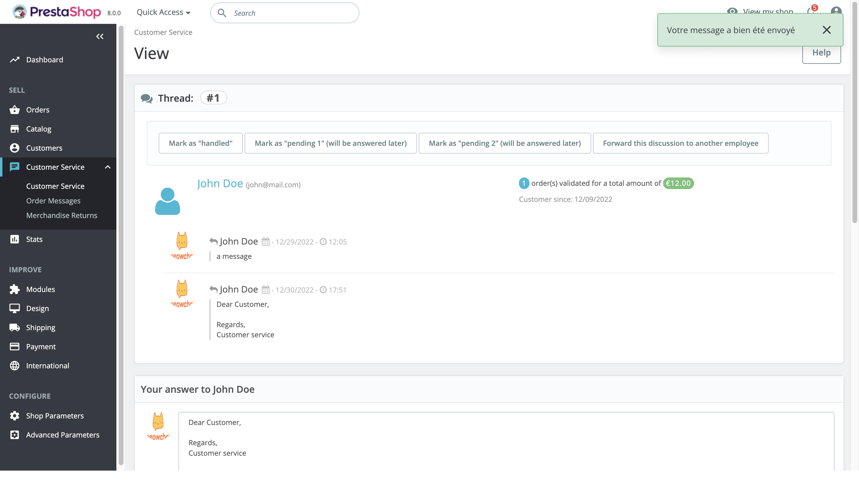The width and height of the screenshot is (859, 504).
Task: Forward this discussion to another employee
Action: 680,143
